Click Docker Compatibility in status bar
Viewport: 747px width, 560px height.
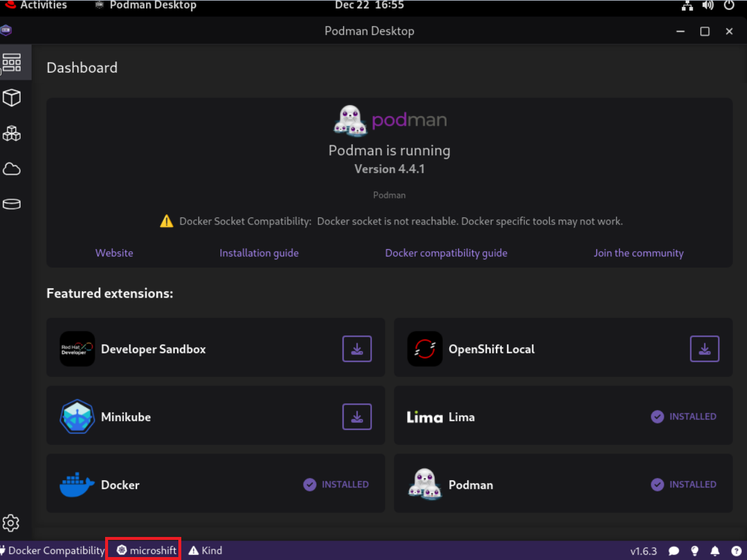52,551
